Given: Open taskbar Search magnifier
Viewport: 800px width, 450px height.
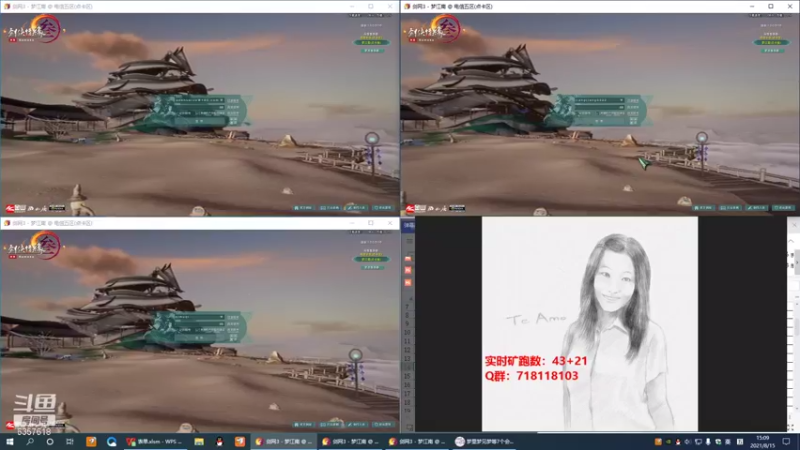Looking at the screenshot, I should [x=30, y=442].
